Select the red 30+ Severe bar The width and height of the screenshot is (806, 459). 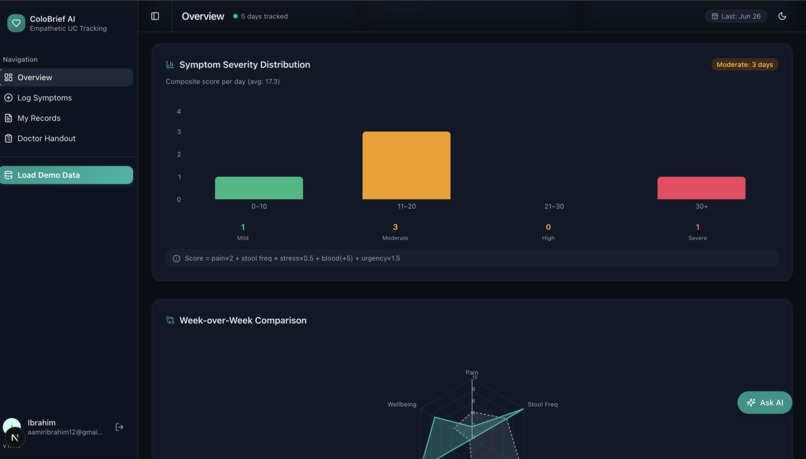[701, 188]
